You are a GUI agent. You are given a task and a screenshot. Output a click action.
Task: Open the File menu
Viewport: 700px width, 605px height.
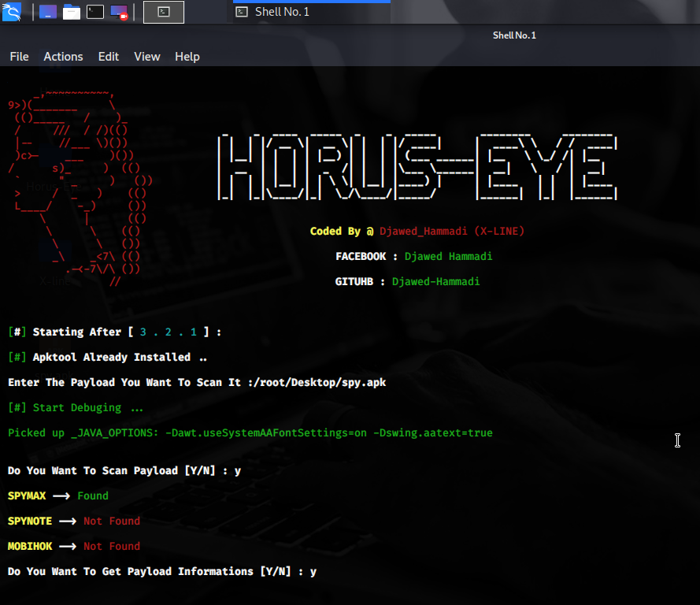point(19,56)
